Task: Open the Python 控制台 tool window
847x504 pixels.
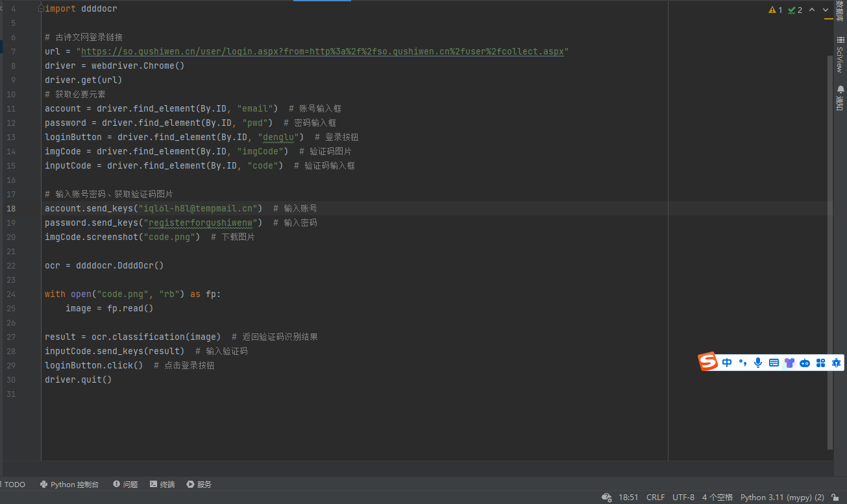Action: (x=69, y=485)
